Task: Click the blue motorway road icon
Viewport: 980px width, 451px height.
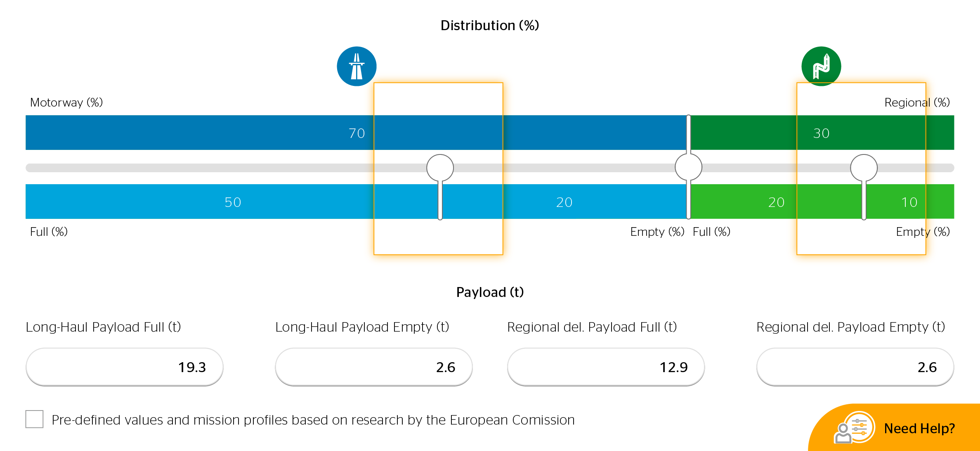Action: pos(357,66)
